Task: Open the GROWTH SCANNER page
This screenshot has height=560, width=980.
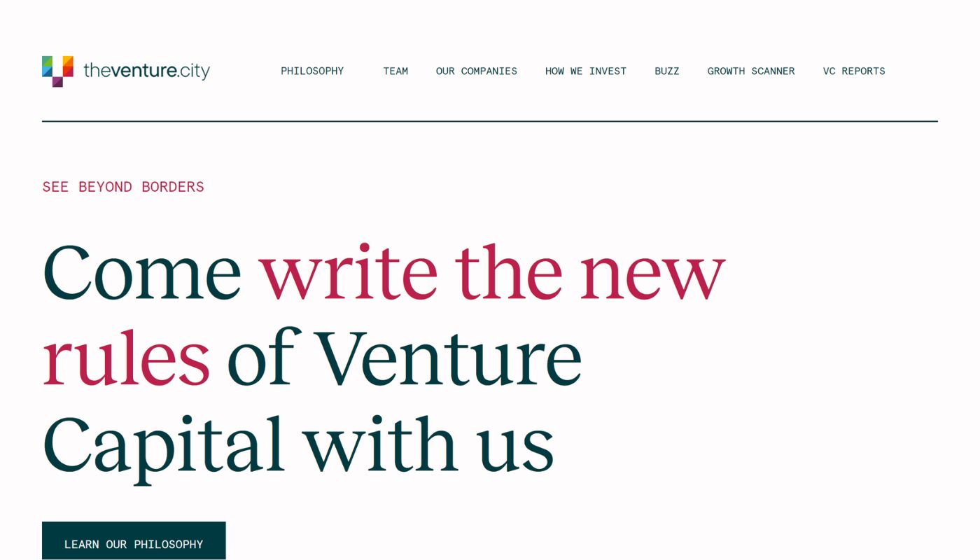Action: coord(750,71)
